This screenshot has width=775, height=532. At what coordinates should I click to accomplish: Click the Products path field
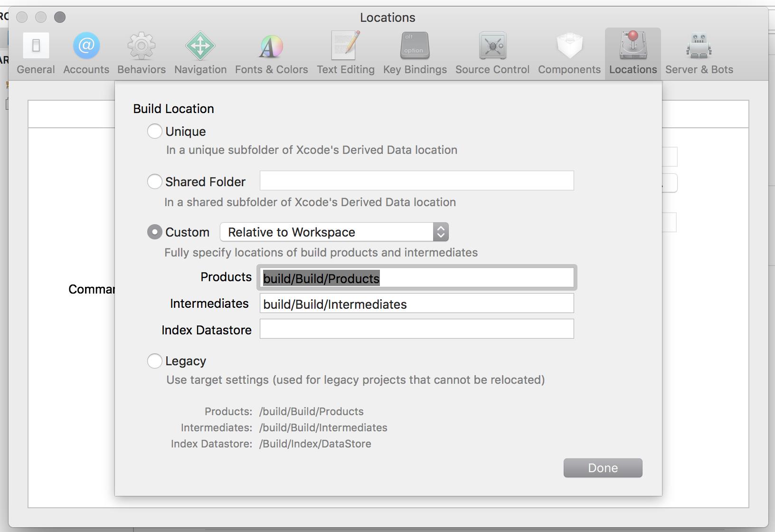point(417,277)
